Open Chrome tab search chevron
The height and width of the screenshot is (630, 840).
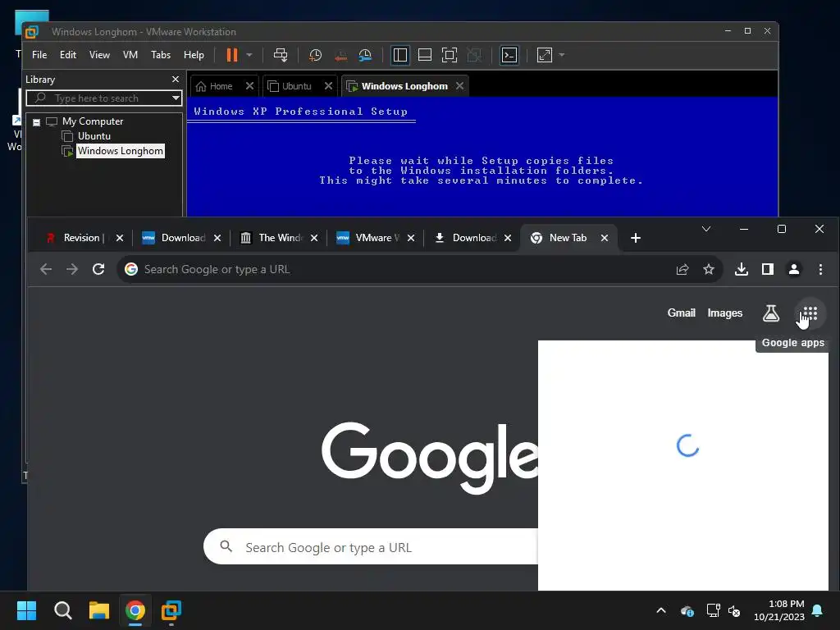[706, 230]
